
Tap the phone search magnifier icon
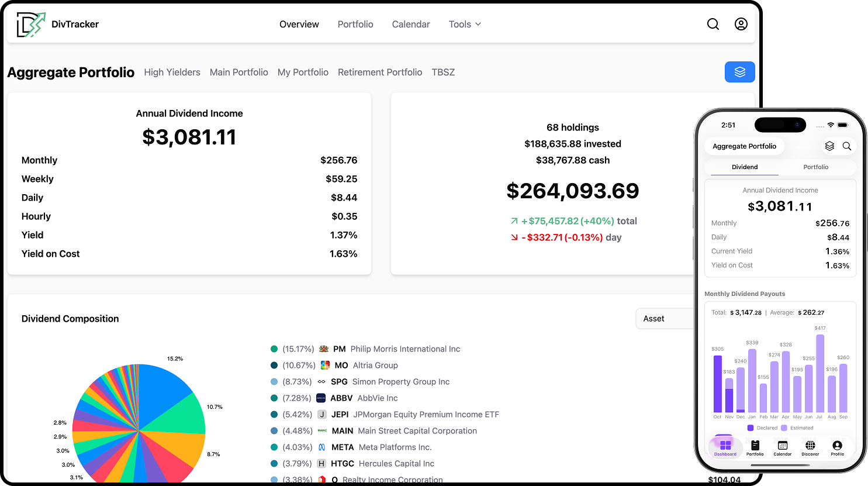pos(846,146)
